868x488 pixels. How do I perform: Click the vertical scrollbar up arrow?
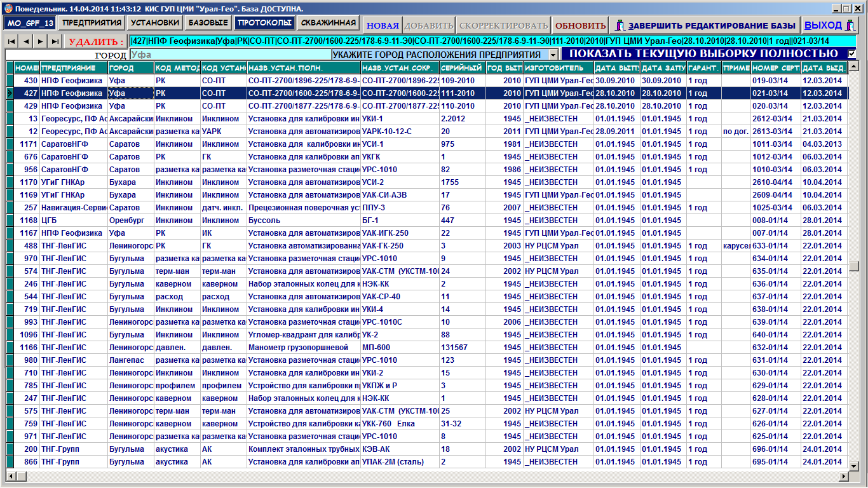click(x=855, y=66)
